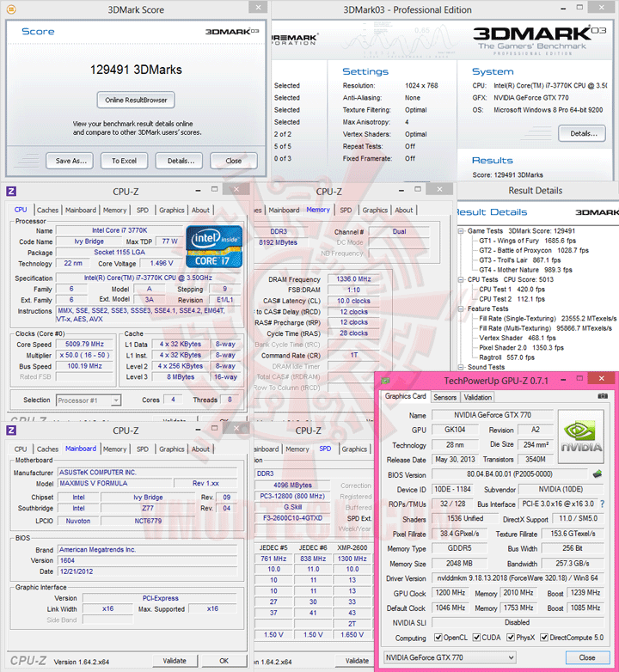Toggle the PhysX checkbox

point(511,638)
